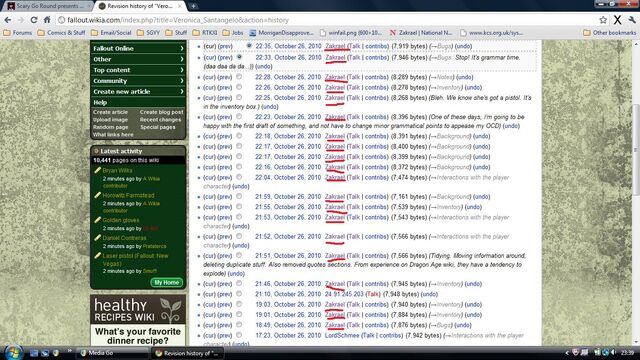
Task: Open Recent changes sidebar link
Action: 160,120
